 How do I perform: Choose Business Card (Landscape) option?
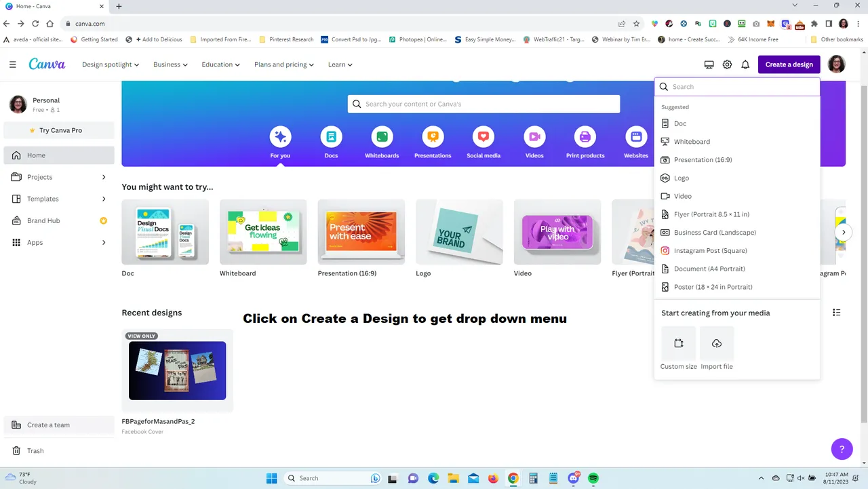click(737, 233)
